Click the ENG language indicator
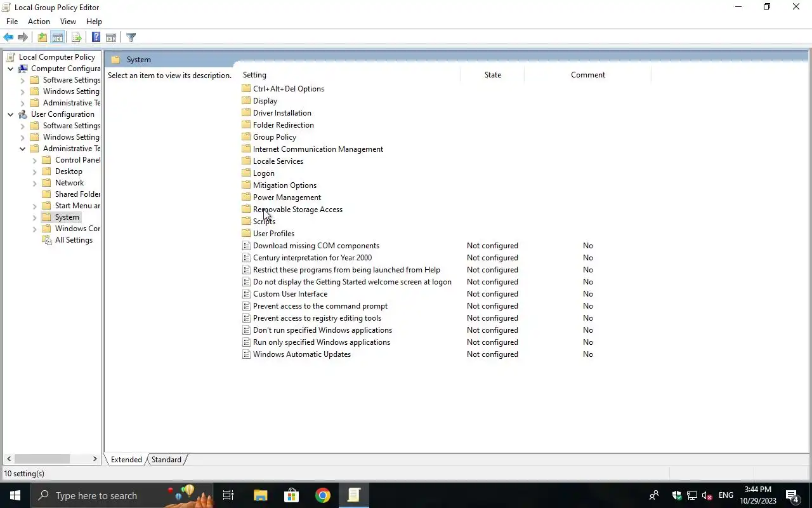Image resolution: width=812 pixels, height=508 pixels. click(x=726, y=495)
